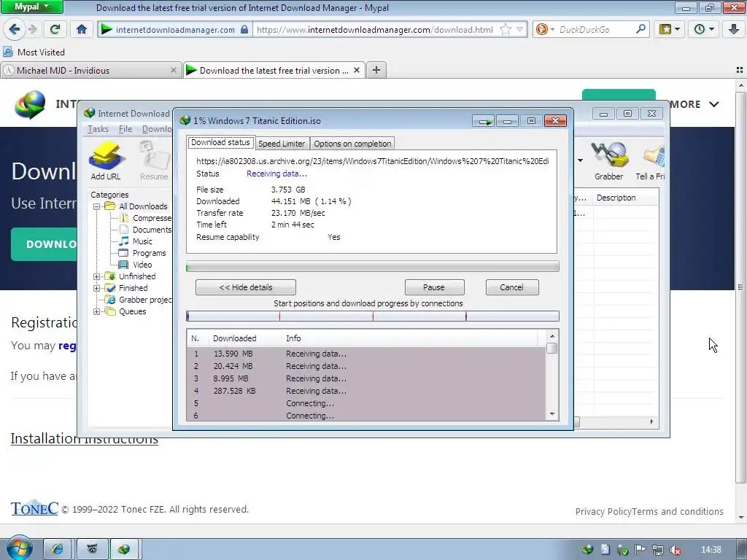The image size is (747, 560).
Task: Click the connections progress bar
Action: coord(373,316)
